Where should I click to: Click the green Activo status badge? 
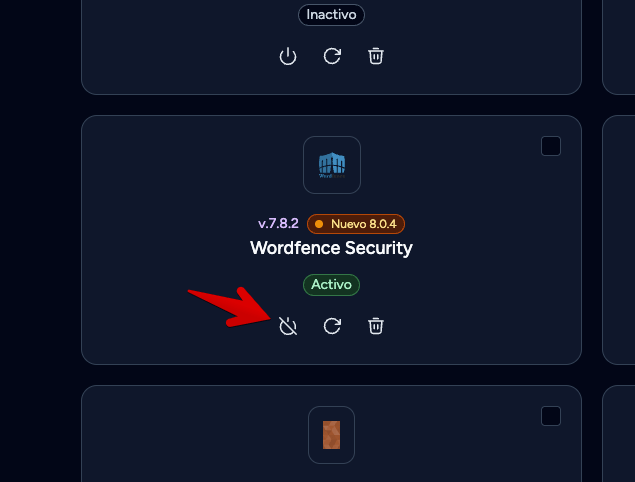(x=331, y=285)
